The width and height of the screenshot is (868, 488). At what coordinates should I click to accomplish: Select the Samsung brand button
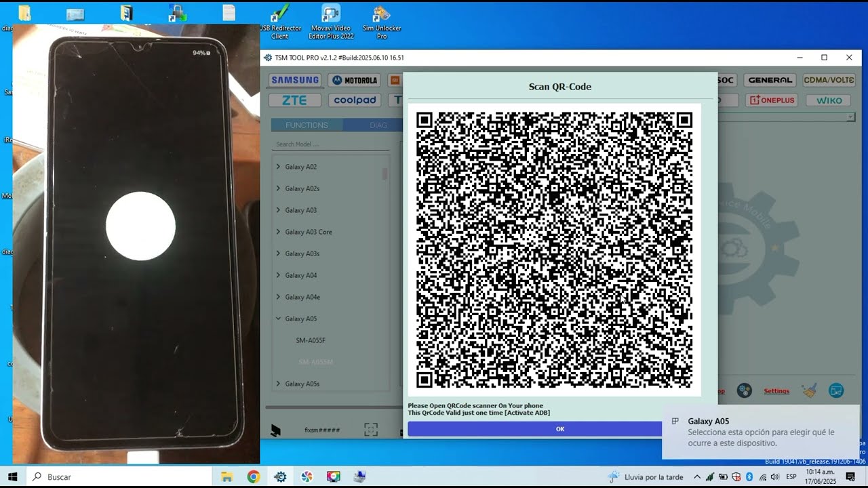click(295, 80)
